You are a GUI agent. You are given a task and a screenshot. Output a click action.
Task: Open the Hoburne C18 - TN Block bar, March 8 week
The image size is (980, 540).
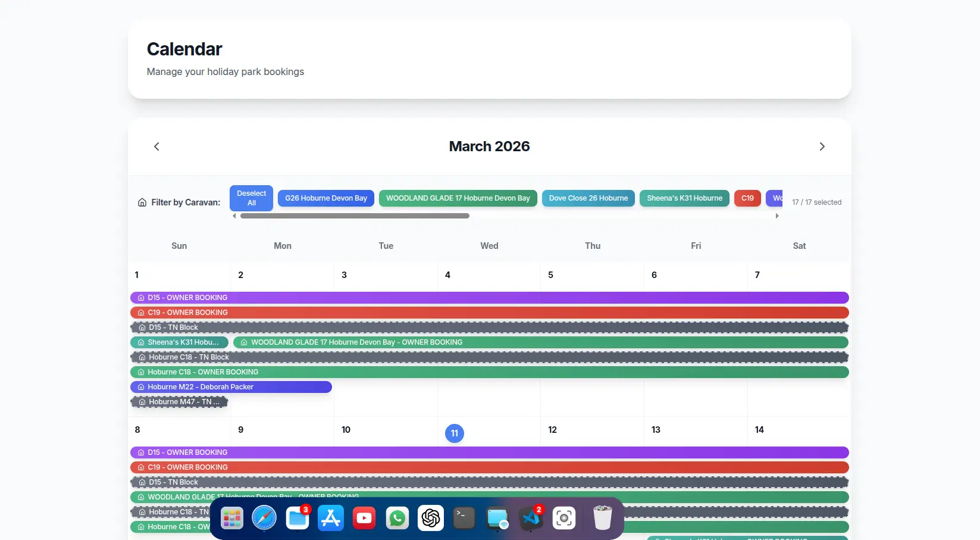[x=489, y=512]
